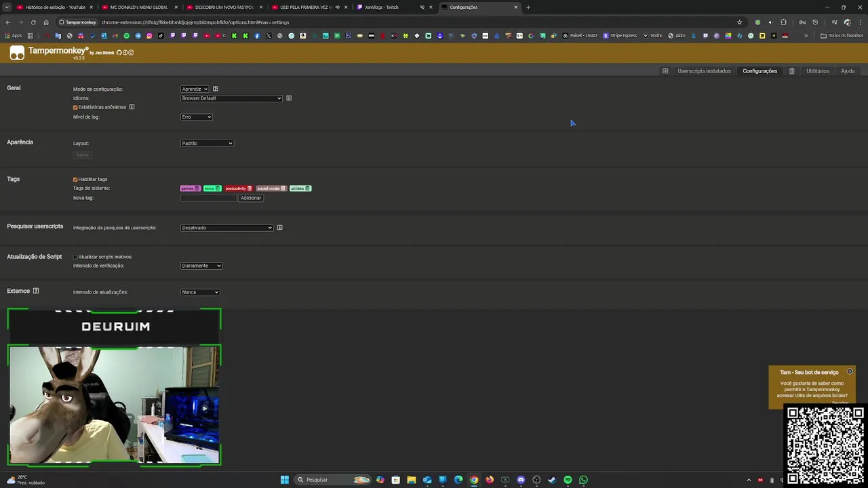Delete the utilities tag via trash icon
This screenshot has width=868, height=488.
[308, 188]
